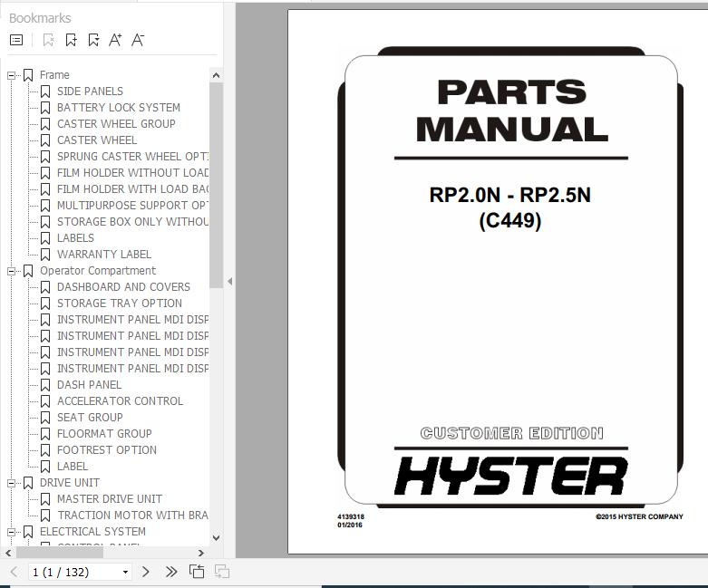Screen dimensions: 708x588
Task: Open STORAGE TRAY OPTION bookmark
Action: (120, 304)
